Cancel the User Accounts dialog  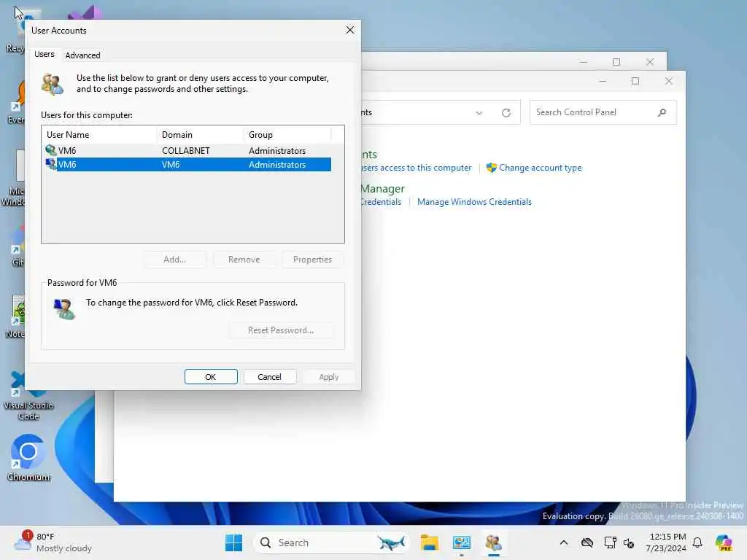coord(270,377)
